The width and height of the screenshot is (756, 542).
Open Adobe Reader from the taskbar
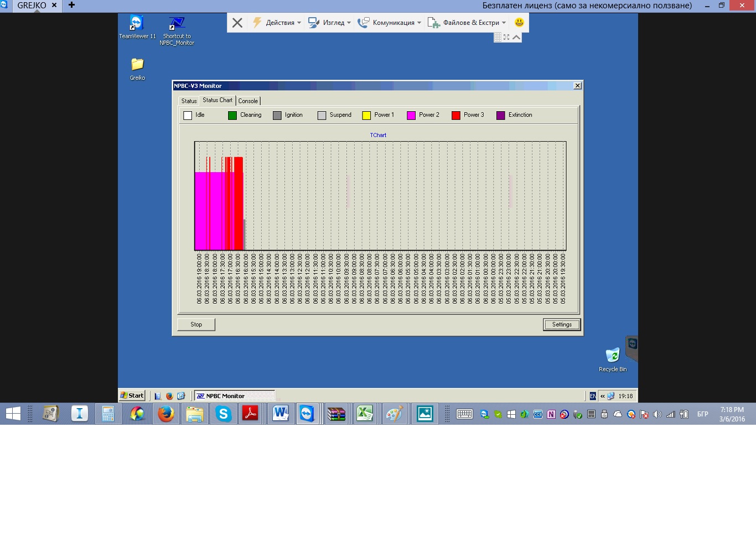(250, 414)
